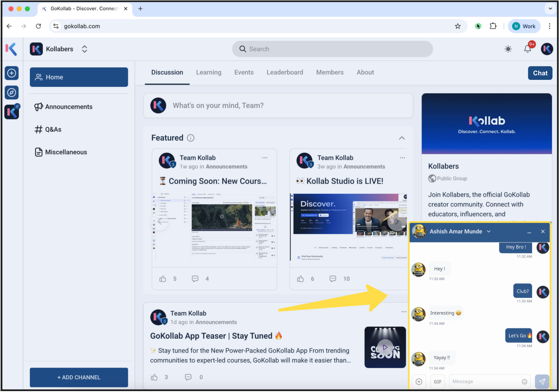Switch to the Discussion tab

(x=167, y=73)
